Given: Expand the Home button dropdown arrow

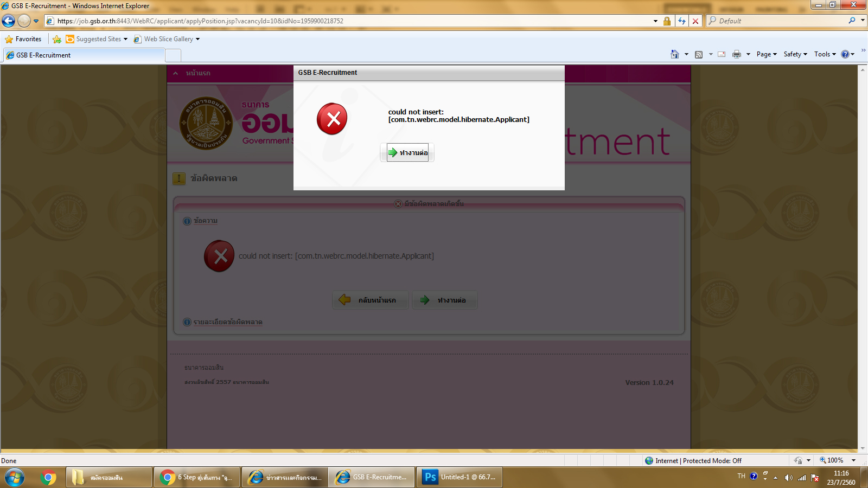Looking at the screenshot, I should click(x=686, y=54).
